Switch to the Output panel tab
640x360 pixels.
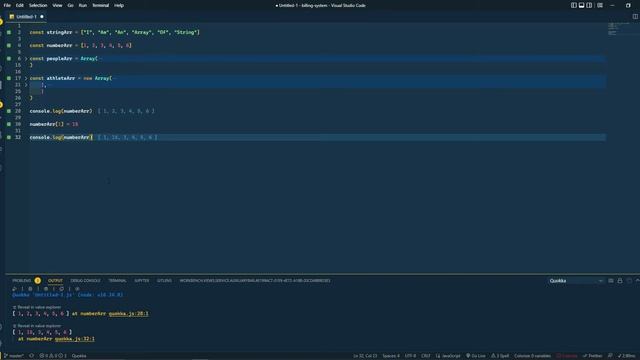coord(55,281)
